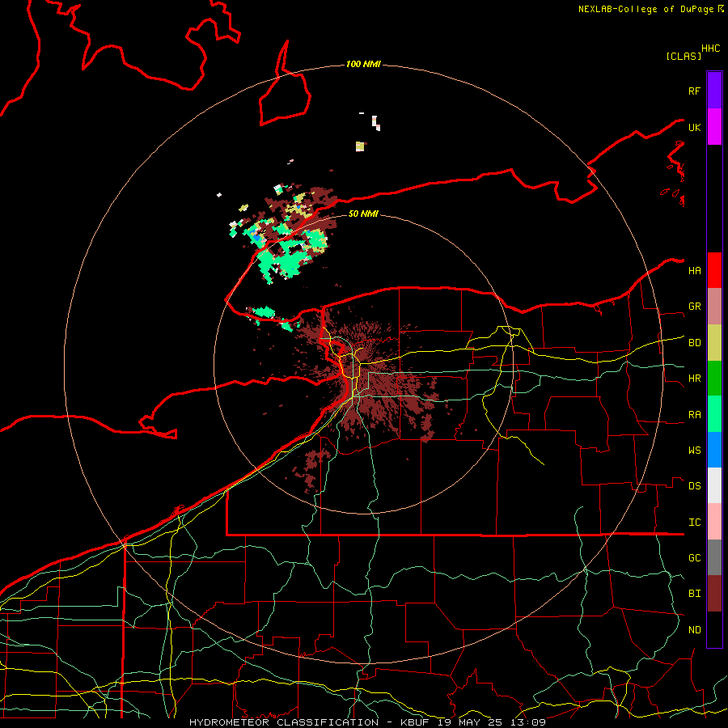Click the GR pink-brown legend swatch
This screenshot has width=728, height=728.
714,307
